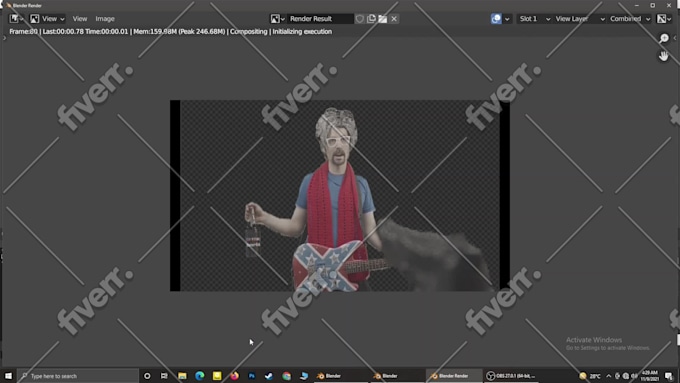Launch Firefox from the taskbar
Image resolution: width=680 pixels, height=383 pixels.
234,376
